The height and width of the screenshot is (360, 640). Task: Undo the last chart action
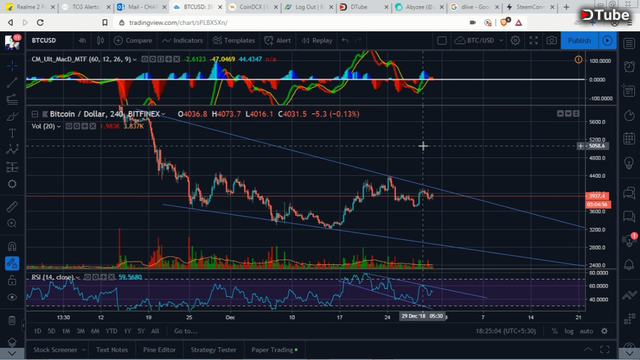tap(345, 40)
